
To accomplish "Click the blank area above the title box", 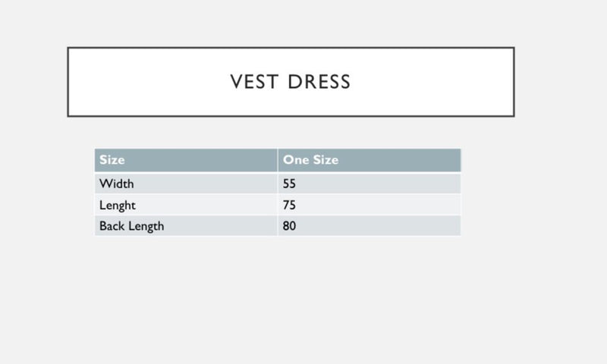I will coord(291,23).
